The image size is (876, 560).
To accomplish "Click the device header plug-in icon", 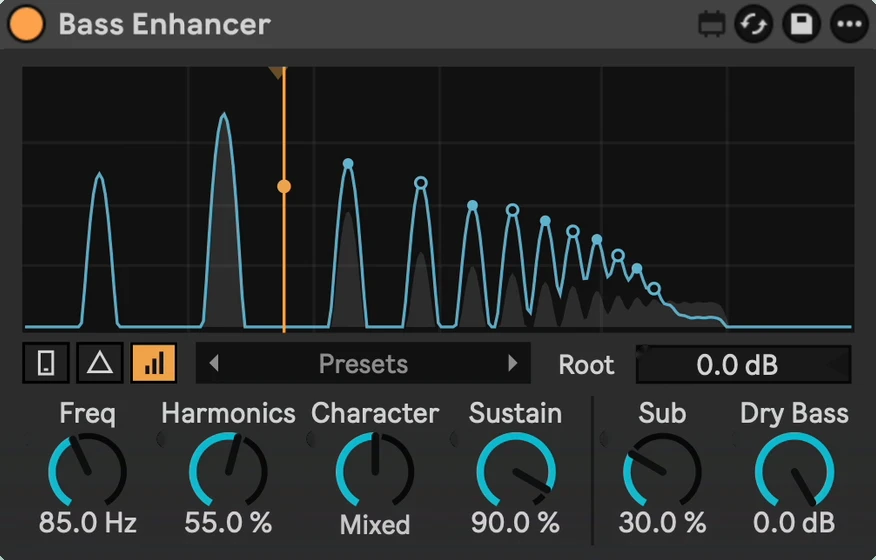I will tap(712, 24).
